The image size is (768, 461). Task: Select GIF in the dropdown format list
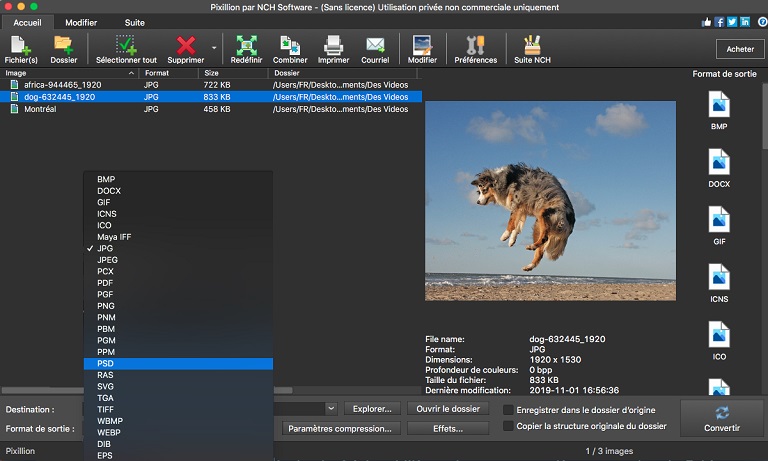pos(178,202)
